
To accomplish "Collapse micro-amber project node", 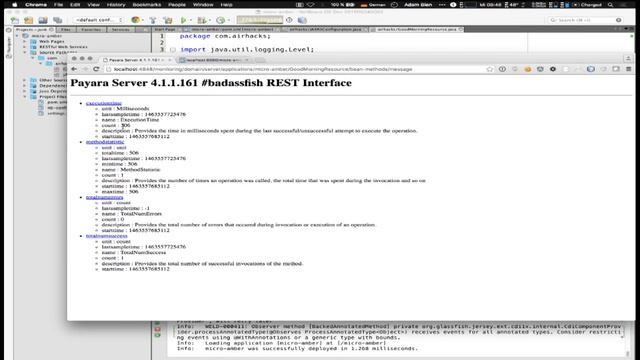I will click(17, 36).
